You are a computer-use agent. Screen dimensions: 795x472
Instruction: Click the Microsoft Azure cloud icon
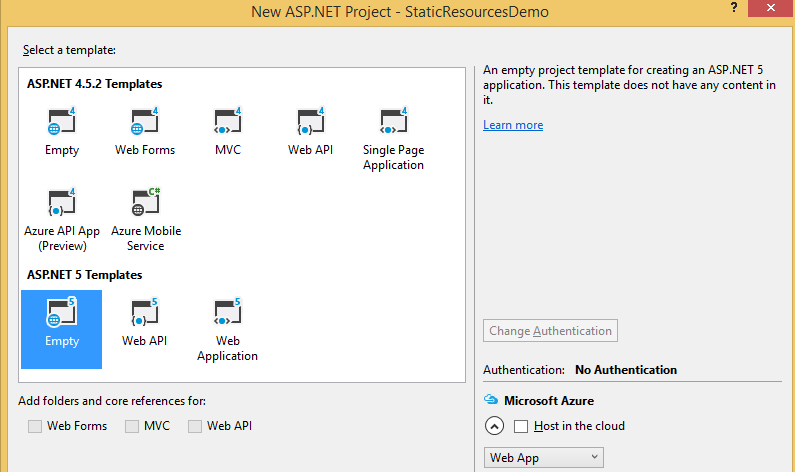(491, 400)
